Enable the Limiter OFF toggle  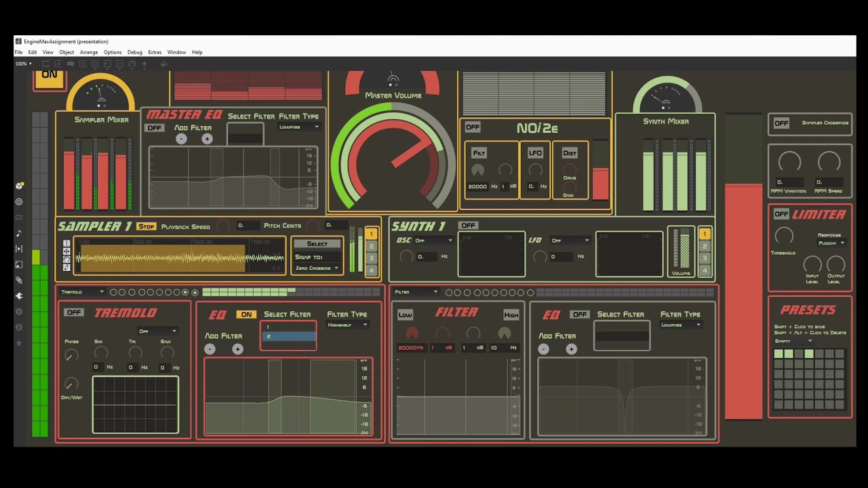(781, 214)
